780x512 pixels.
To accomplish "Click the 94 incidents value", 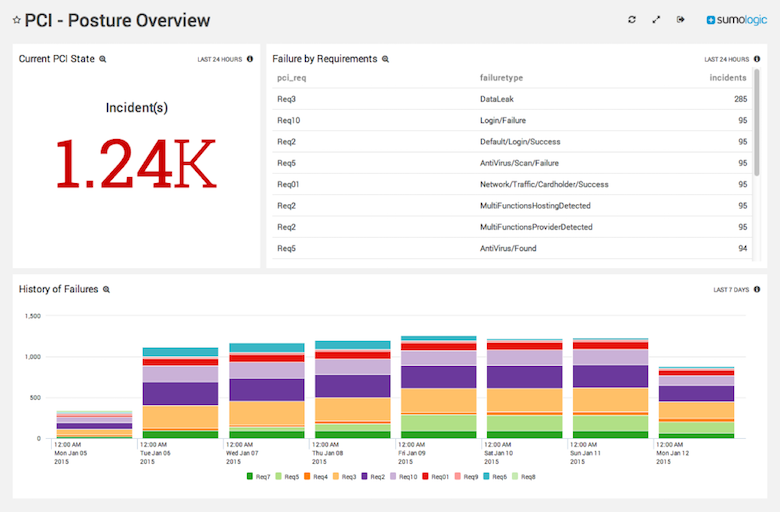I will (x=743, y=248).
